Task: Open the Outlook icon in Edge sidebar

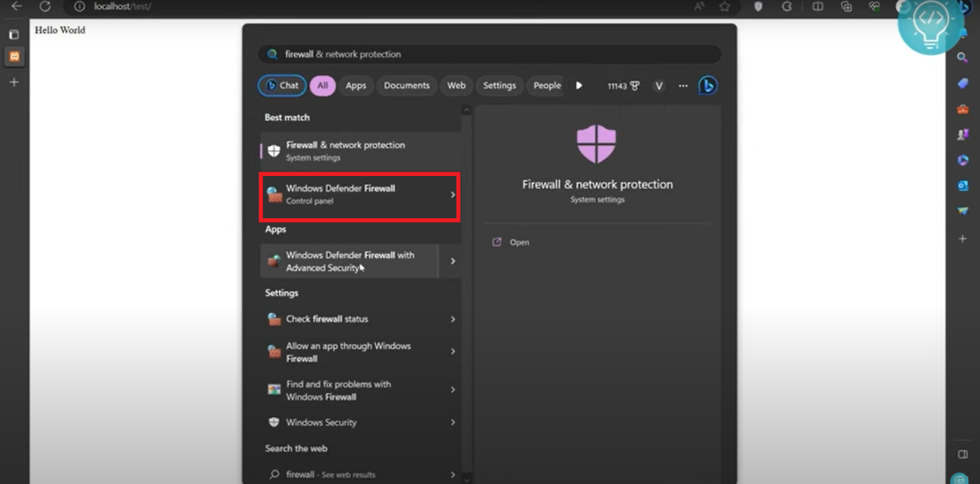Action: click(x=963, y=186)
